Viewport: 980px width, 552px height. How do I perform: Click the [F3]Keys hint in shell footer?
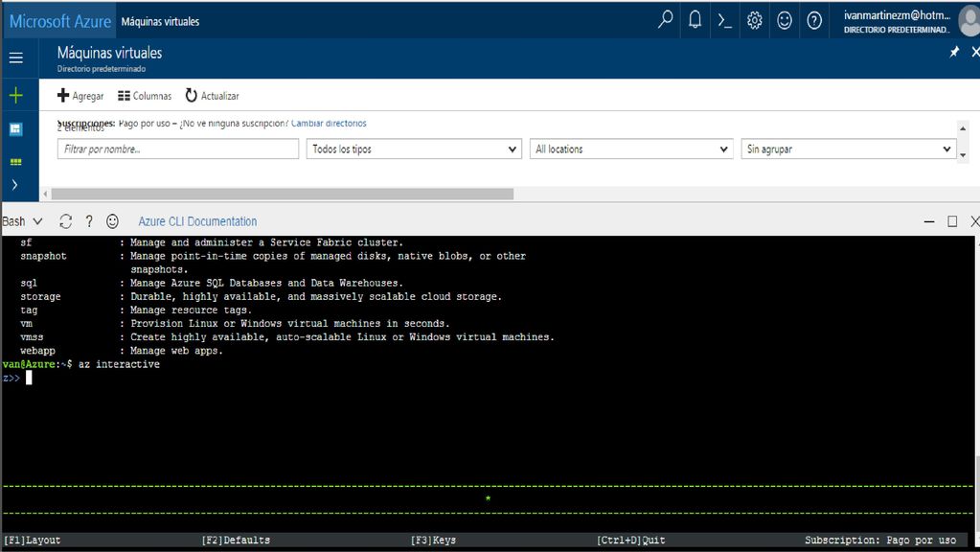coord(433,540)
